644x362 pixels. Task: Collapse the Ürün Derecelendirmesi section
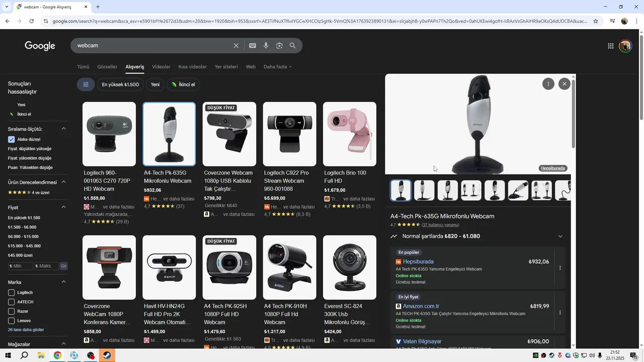pyautogui.click(x=64, y=183)
